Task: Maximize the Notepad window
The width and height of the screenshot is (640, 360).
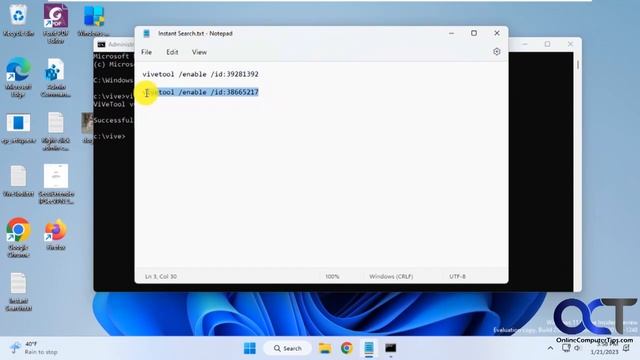Action: coord(473,33)
